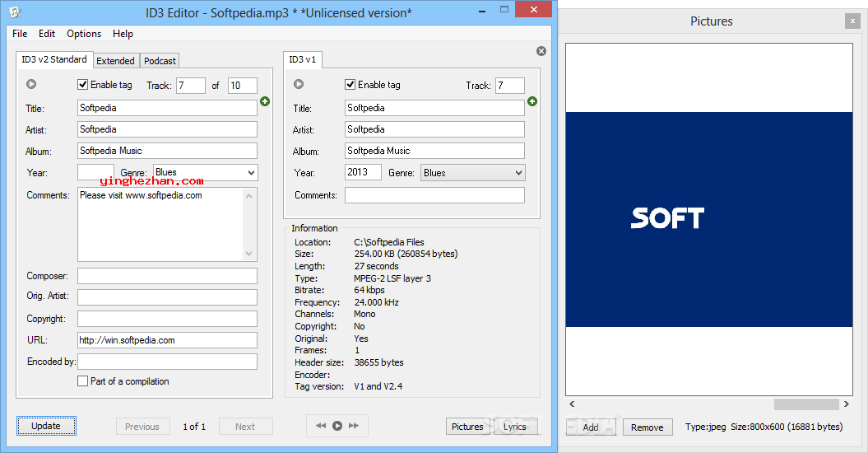The image size is (868, 453).
Task: Click ID3 v1 Album field
Action: pyautogui.click(x=434, y=151)
